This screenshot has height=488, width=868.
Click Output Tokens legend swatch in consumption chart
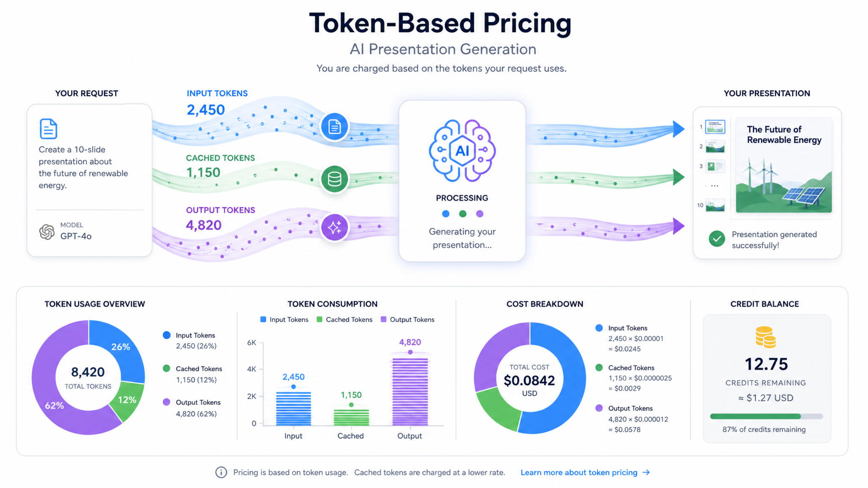[x=384, y=319]
